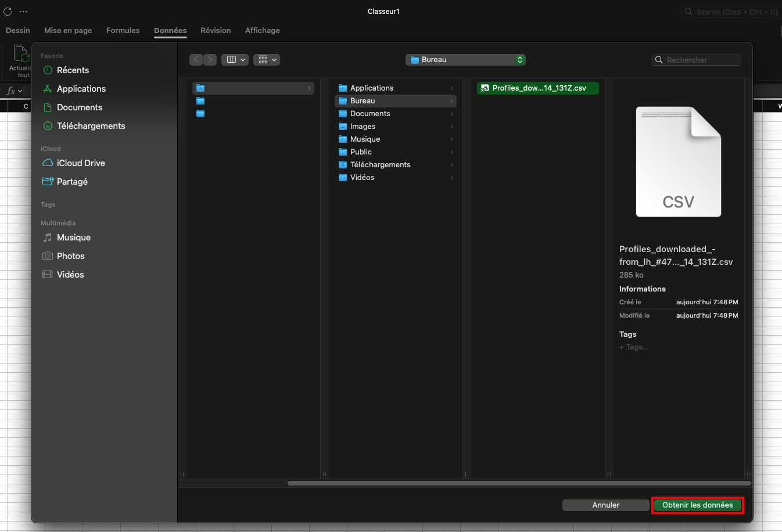Viewport: 782px width, 532px height.
Task: Click the Excel refresh icon at top left
Action: (x=8, y=12)
